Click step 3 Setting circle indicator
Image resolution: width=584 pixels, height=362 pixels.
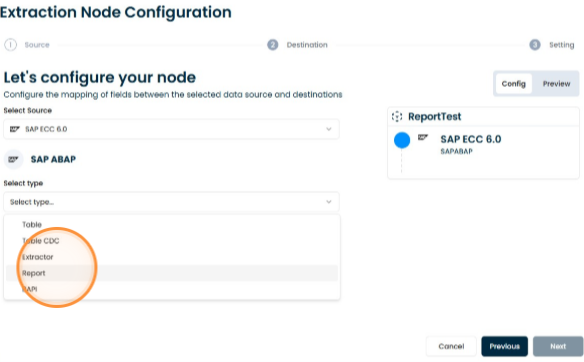pos(535,45)
